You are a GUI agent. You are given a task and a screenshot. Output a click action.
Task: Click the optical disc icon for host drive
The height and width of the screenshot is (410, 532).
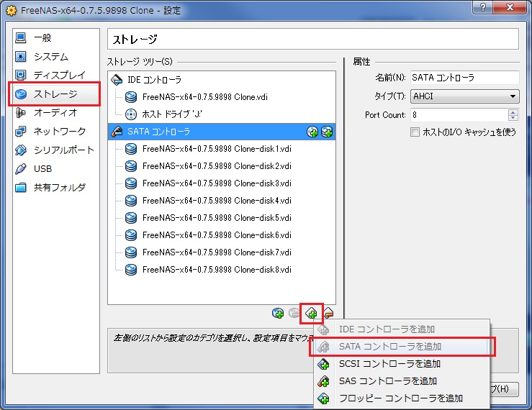[131, 114]
